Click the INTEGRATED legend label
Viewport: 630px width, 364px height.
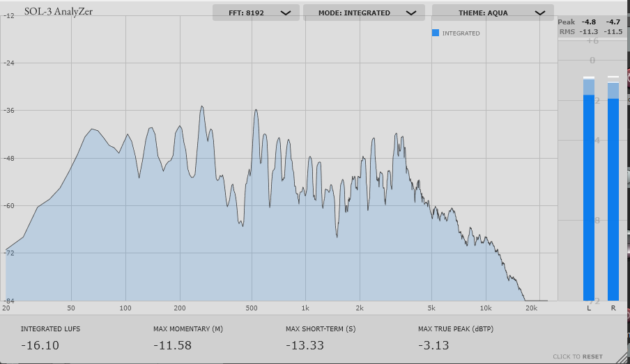(461, 33)
